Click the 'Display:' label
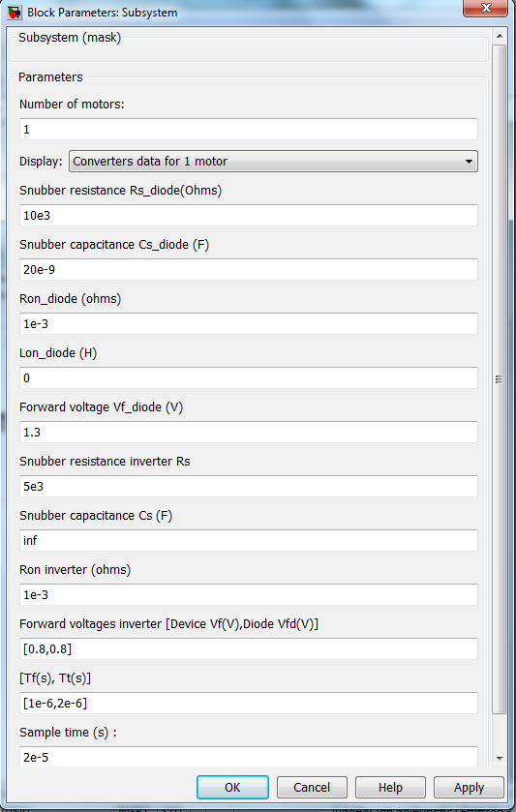Screen dimensions: 516x812 tap(41, 161)
